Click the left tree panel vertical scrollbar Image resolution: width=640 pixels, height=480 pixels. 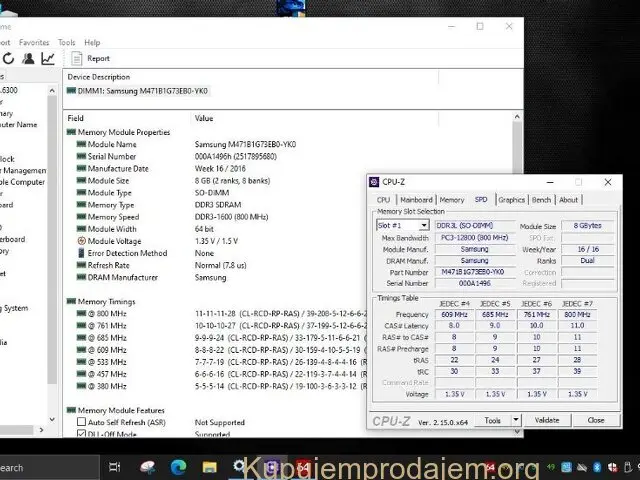tap(53, 250)
